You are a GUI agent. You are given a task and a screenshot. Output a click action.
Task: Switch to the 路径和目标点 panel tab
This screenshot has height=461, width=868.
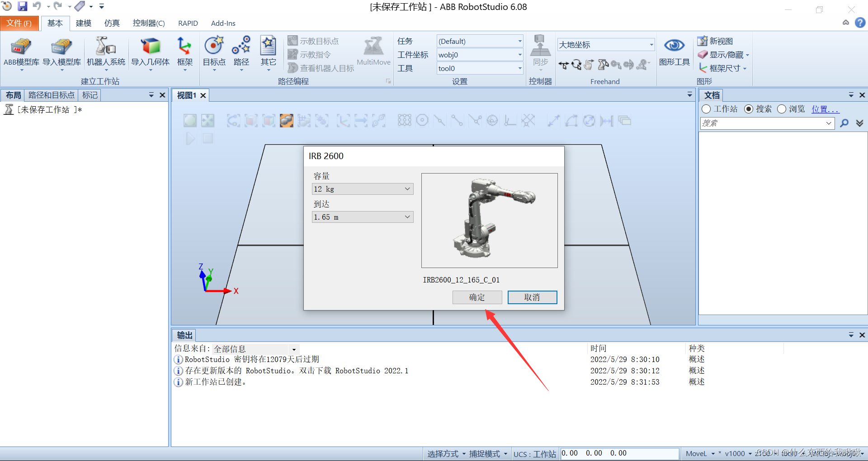(51, 95)
